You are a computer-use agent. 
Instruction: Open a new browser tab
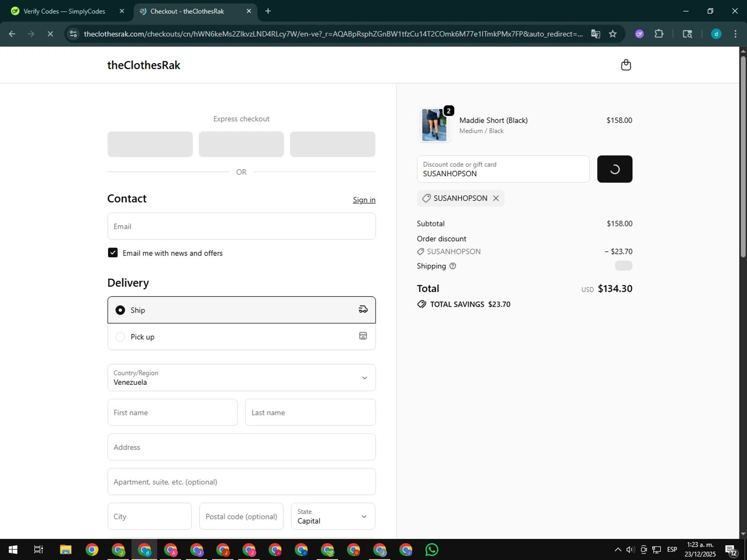click(x=268, y=11)
